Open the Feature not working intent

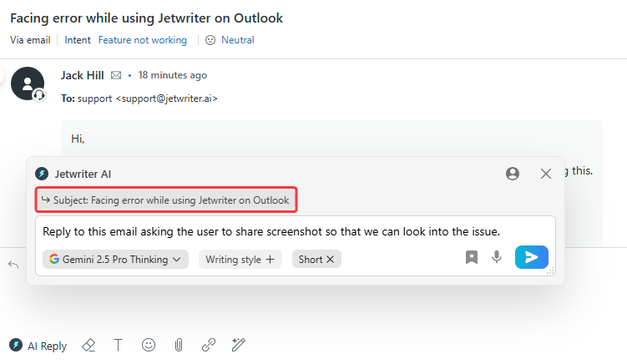point(143,40)
